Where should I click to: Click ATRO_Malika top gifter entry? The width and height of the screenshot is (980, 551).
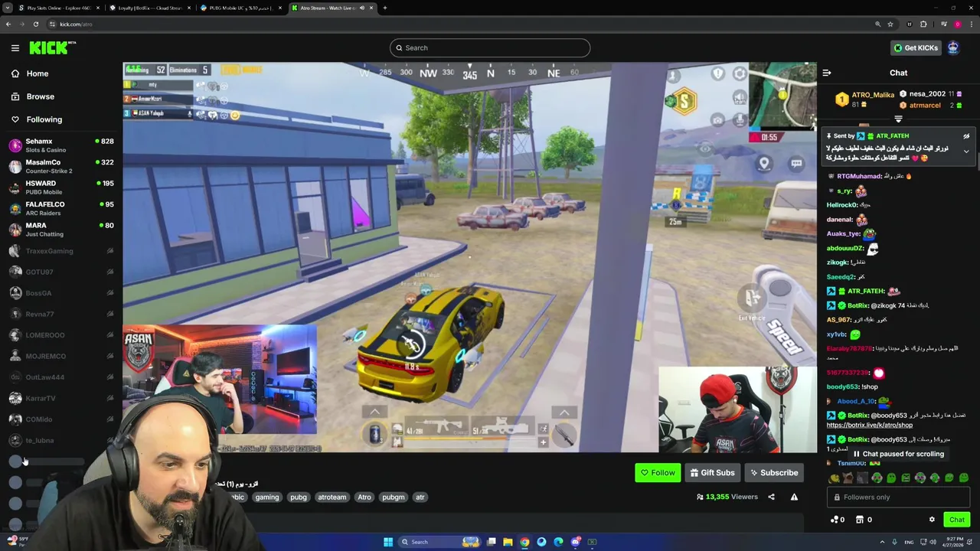[x=864, y=99]
